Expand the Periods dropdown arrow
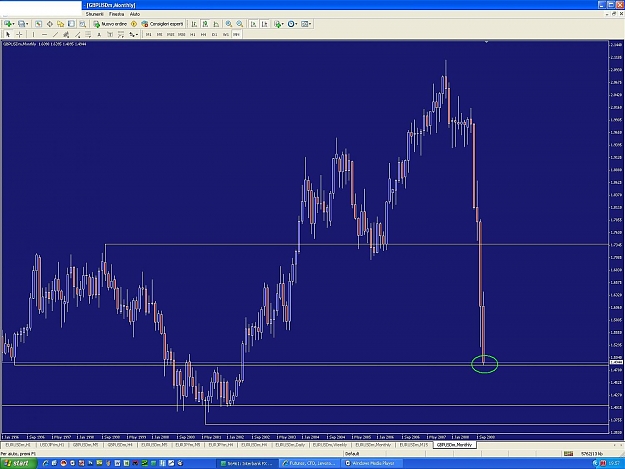 click(x=296, y=24)
